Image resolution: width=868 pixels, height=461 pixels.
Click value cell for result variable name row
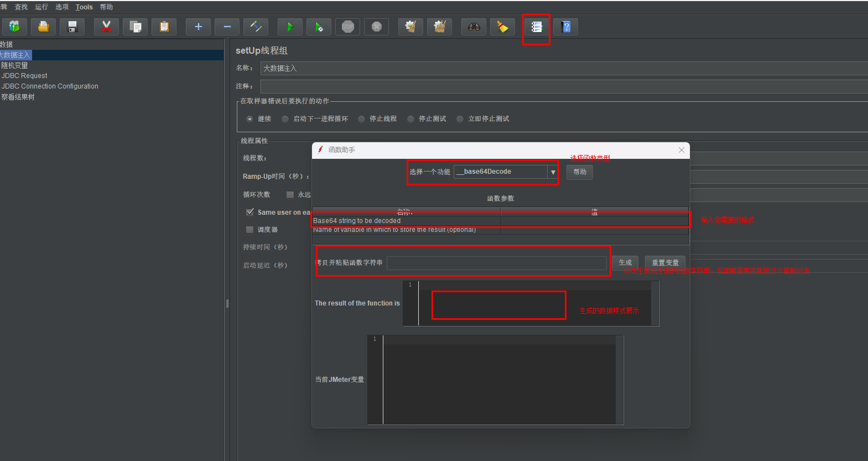point(594,230)
